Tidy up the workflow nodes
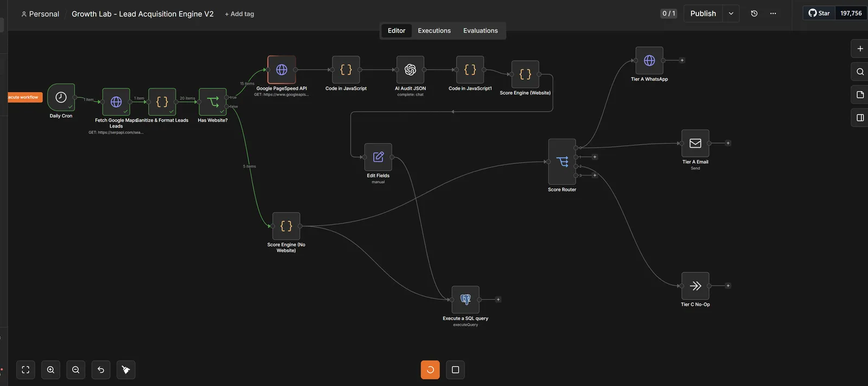Screen dimensions: 868x386 point(126,370)
